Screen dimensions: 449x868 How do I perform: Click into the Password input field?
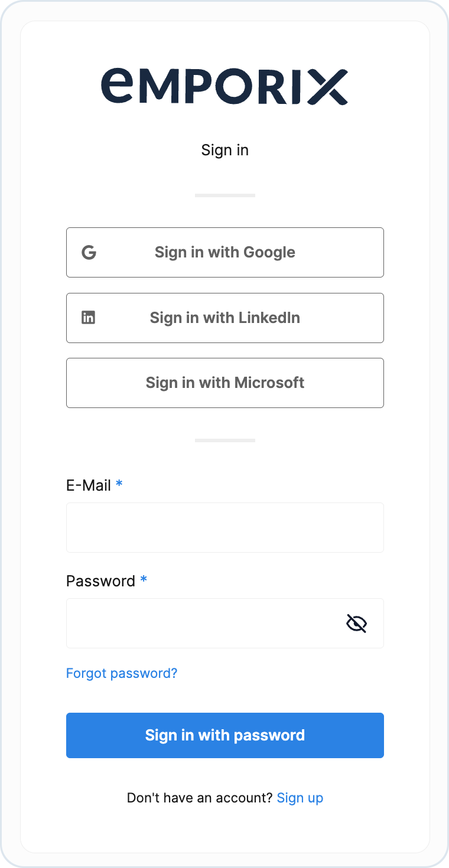pyautogui.click(x=201, y=624)
